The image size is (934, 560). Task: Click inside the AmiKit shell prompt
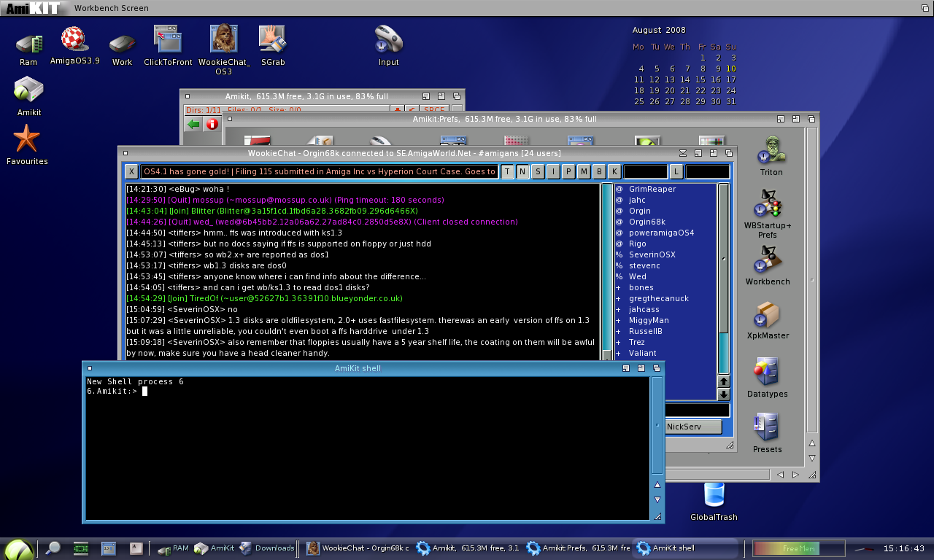coord(368,448)
